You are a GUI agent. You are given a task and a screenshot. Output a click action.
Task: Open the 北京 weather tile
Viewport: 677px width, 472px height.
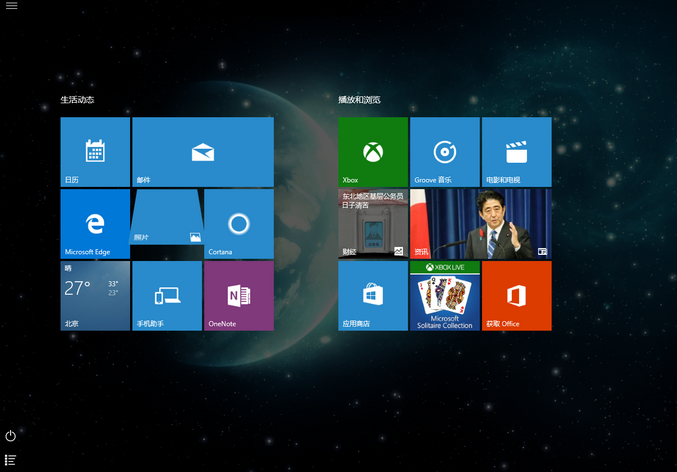click(95, 296)
